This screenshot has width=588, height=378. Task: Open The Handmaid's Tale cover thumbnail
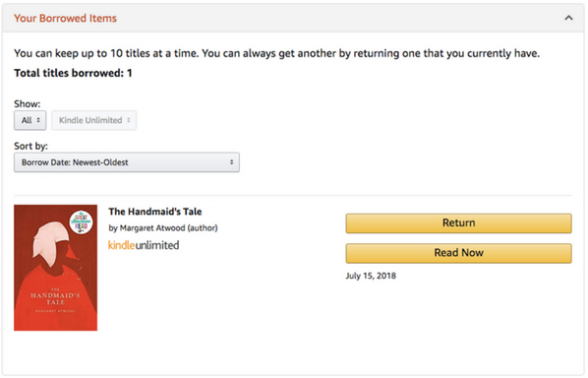[55, 268]
